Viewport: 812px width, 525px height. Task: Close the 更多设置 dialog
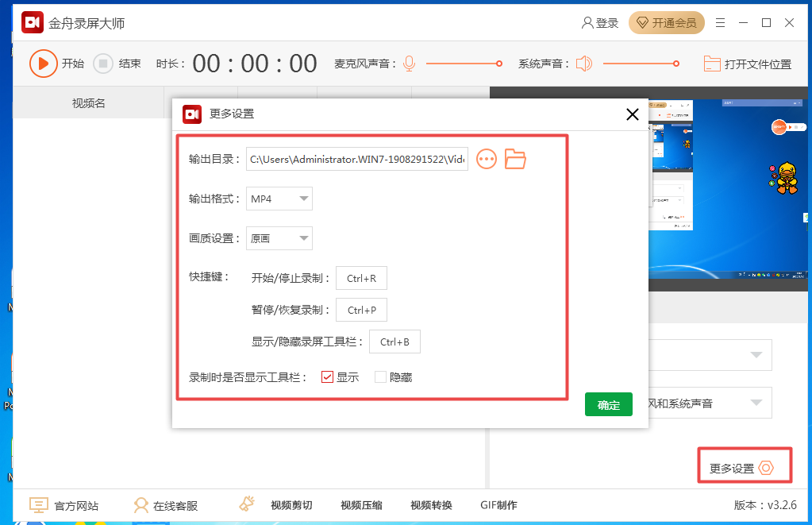tap(633, 114)
